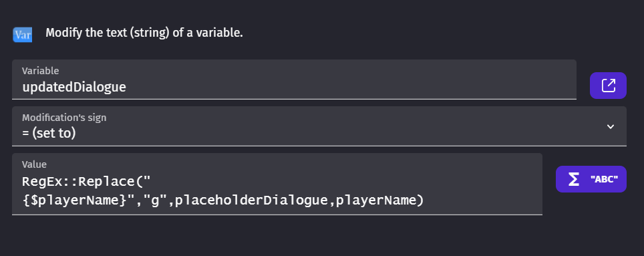
Task: Click the "Modify the text (string) of a variable" description
Action: click(x=144, y=33)
